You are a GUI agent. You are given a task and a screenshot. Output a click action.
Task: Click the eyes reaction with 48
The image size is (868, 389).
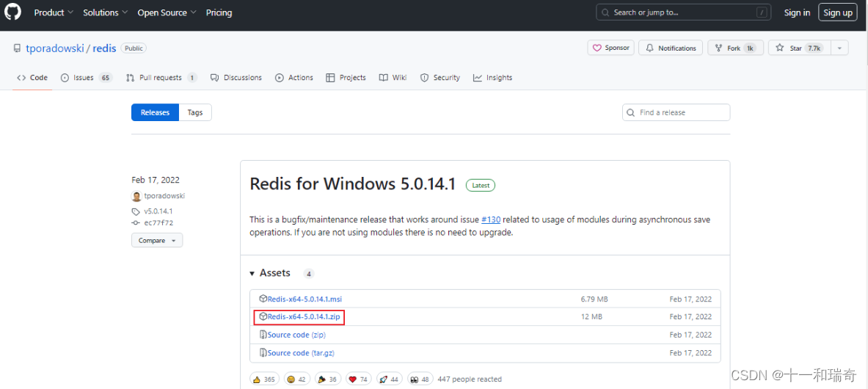pyautogui.click(x=420, y=379)
